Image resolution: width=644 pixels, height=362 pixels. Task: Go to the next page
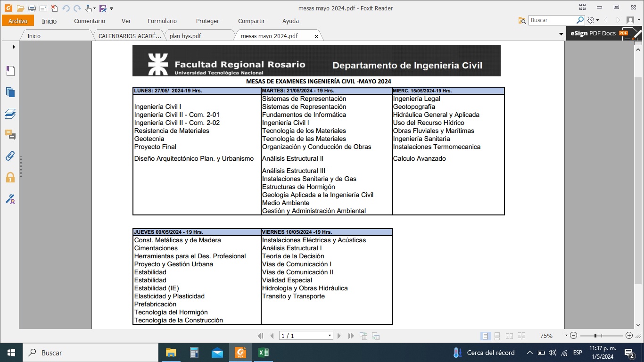coord(339,336)
